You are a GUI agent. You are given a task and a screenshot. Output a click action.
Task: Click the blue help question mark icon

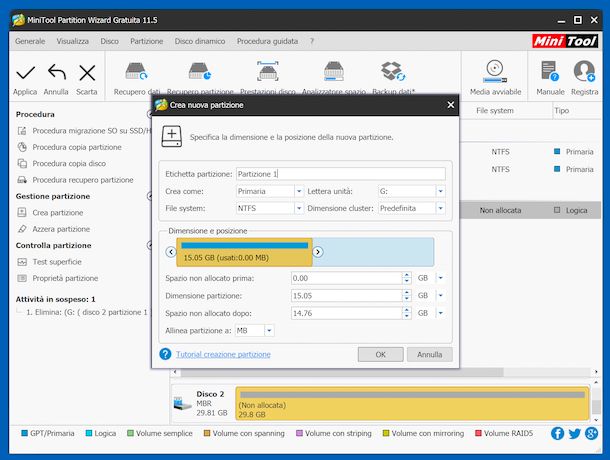point(165,354)
